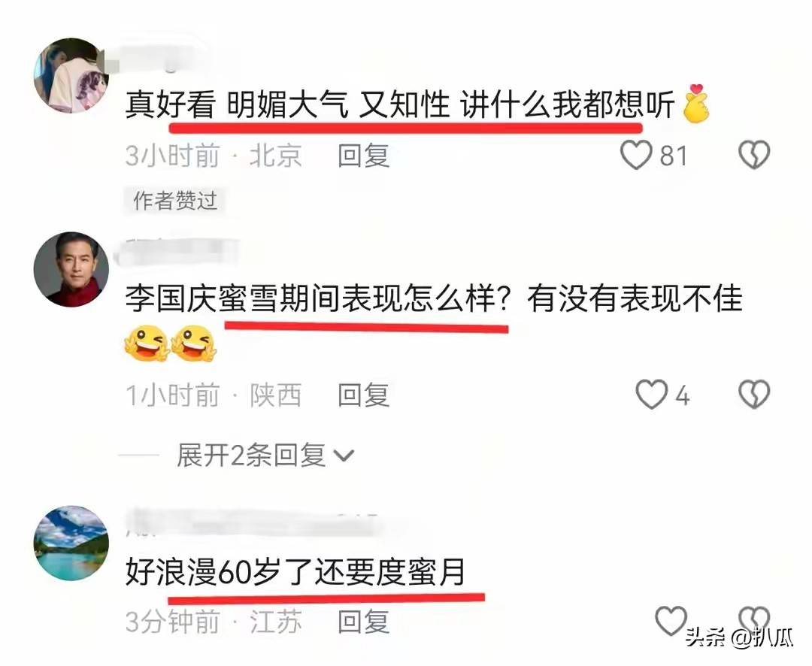Image resolution: width=812 pixels, height=666 pixels.
Task: Reply to the 1小时前 陕西 comment
Action: pos(364,395)
